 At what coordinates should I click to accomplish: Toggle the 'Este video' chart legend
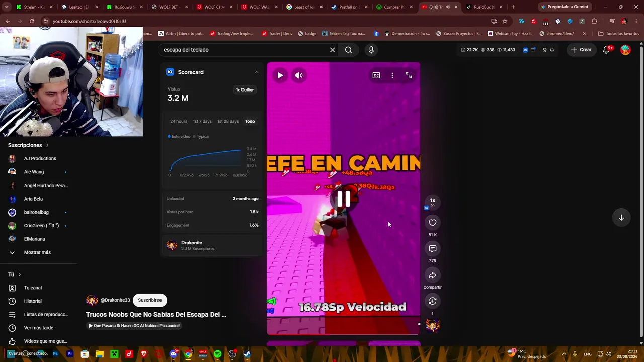tap(179, 136)
